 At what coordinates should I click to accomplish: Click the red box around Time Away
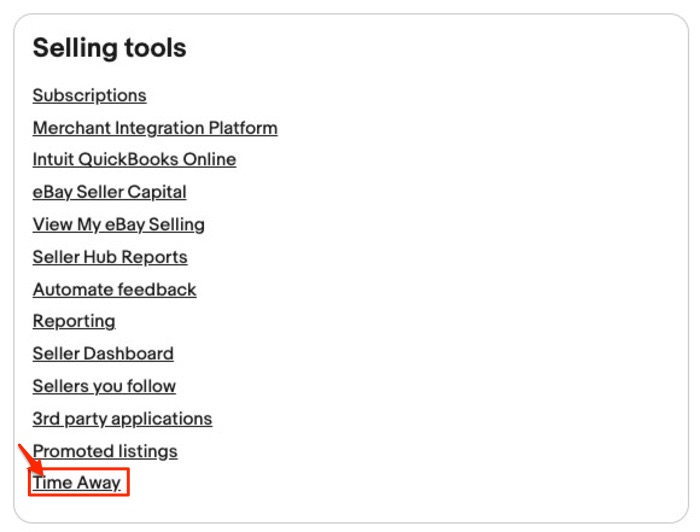(128, 483)
